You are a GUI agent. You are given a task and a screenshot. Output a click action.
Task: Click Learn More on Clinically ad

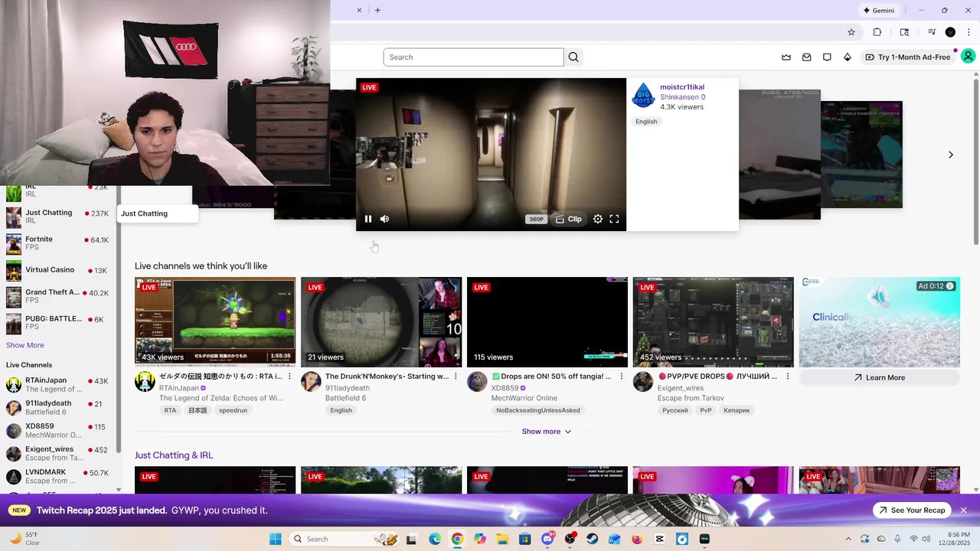click(880, 377)
